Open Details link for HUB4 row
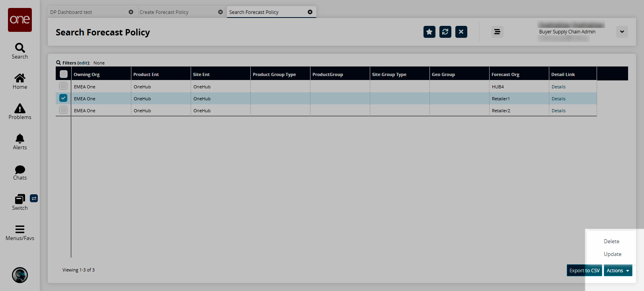The width and height of the screenshot is (644, 291). 558,87
